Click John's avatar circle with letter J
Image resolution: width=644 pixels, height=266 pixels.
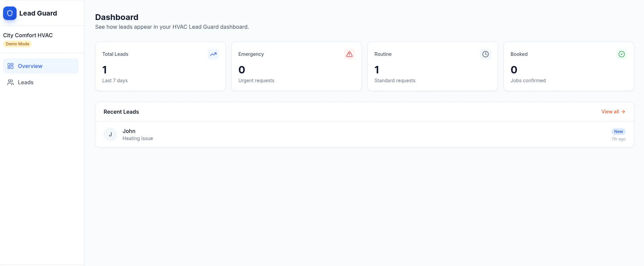110,134
